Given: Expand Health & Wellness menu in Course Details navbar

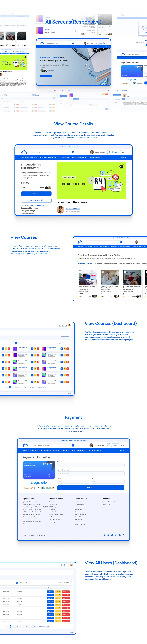Looking at the screenshot, I should point(79,158).
